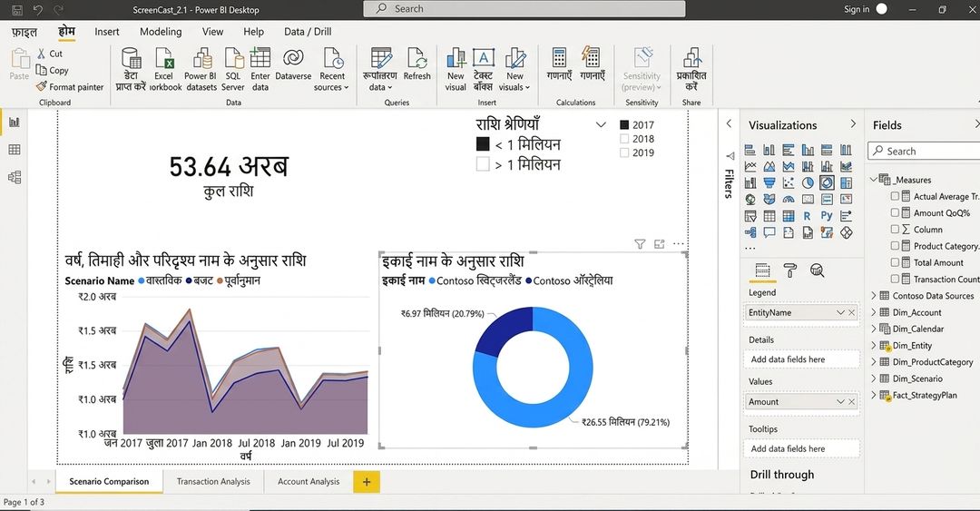Tick the Total Amount field checkbox
Image resolution: width=980 pixels, height=511 pixels.
tap(895, 262)
